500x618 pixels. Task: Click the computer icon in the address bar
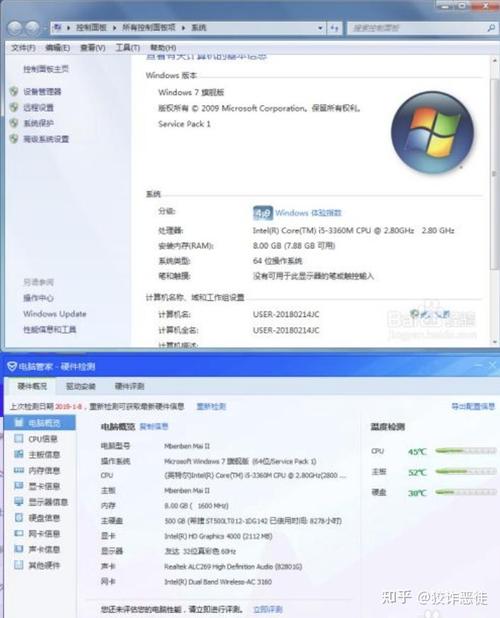coord(58,28)
